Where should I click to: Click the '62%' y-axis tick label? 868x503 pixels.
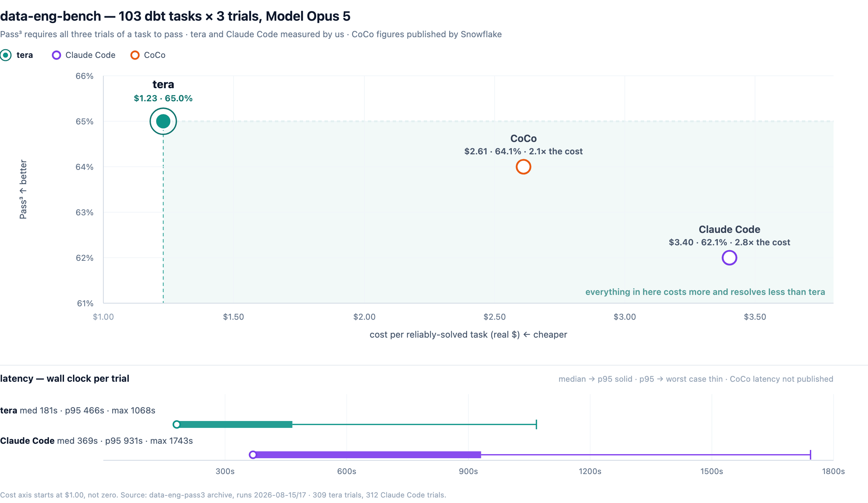(x=85, y=258)
